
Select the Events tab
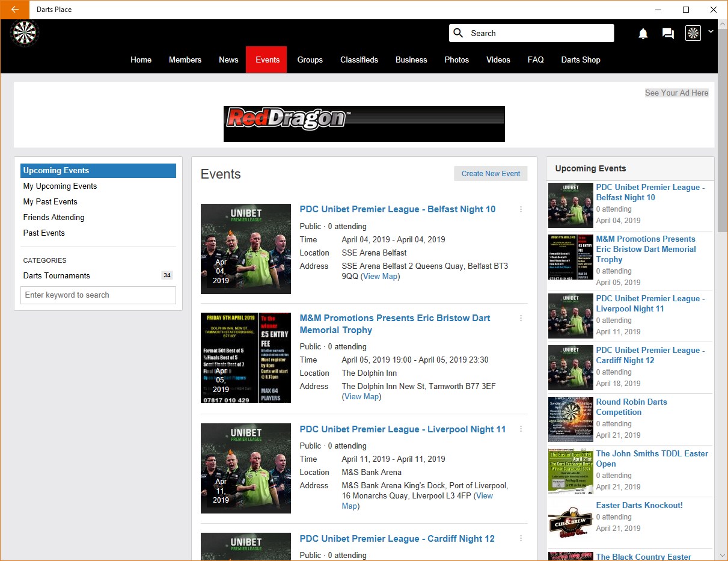(x=268, y=60)
